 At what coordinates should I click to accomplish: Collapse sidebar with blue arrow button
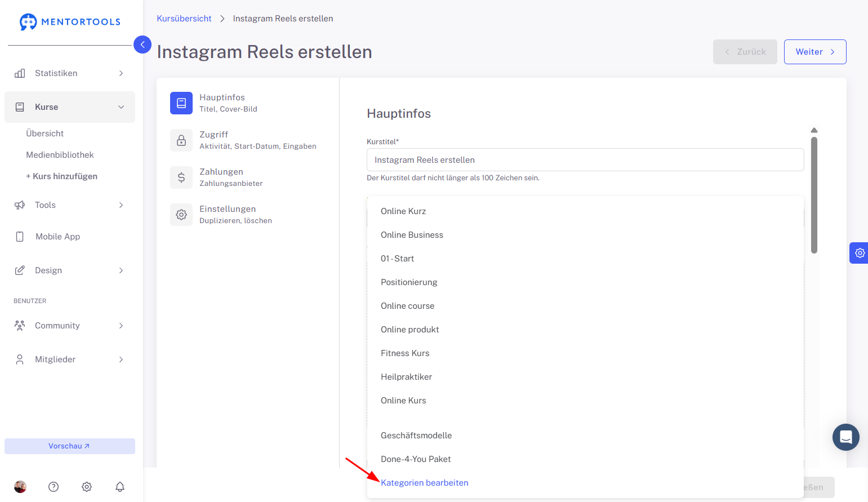tap(143, 45)
